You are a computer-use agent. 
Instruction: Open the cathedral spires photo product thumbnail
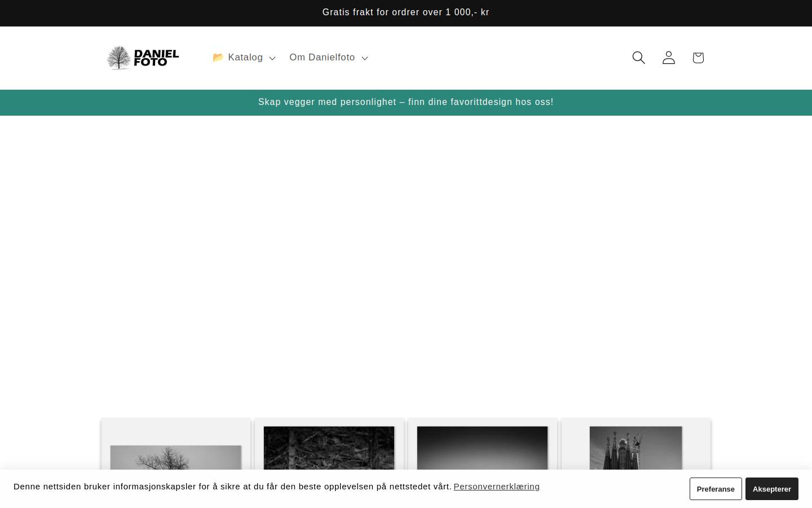tap(636, 444)
